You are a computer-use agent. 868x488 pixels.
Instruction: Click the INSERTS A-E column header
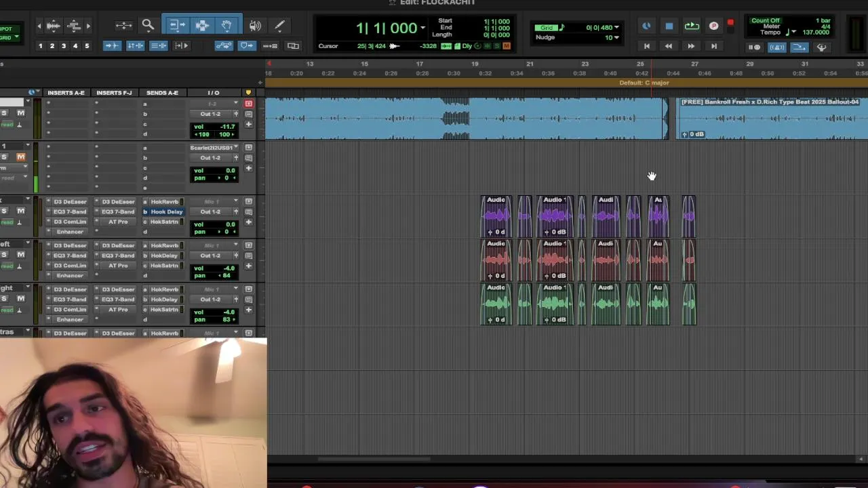coord(66,93)
